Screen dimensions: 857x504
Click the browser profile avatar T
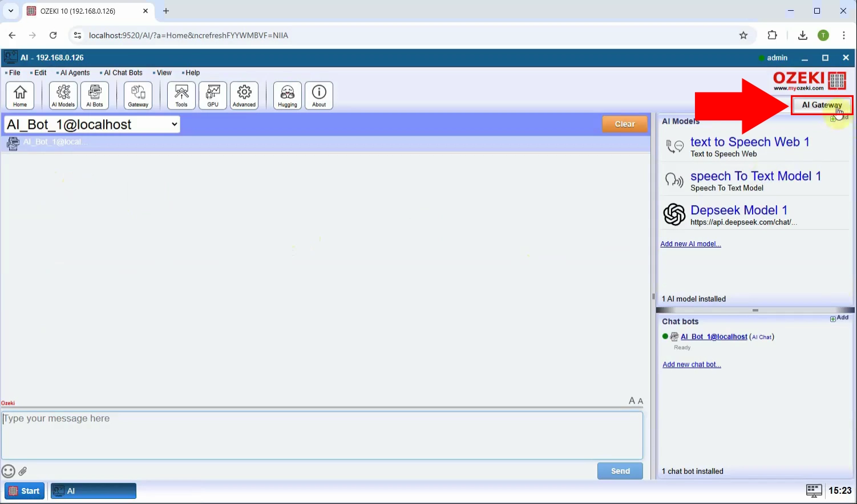coord(823,35)
